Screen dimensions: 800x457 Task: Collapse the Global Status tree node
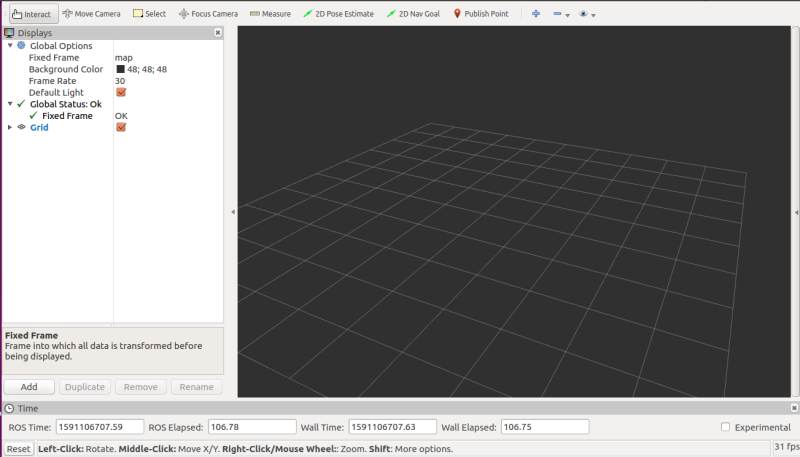click(x=10, y=104)
